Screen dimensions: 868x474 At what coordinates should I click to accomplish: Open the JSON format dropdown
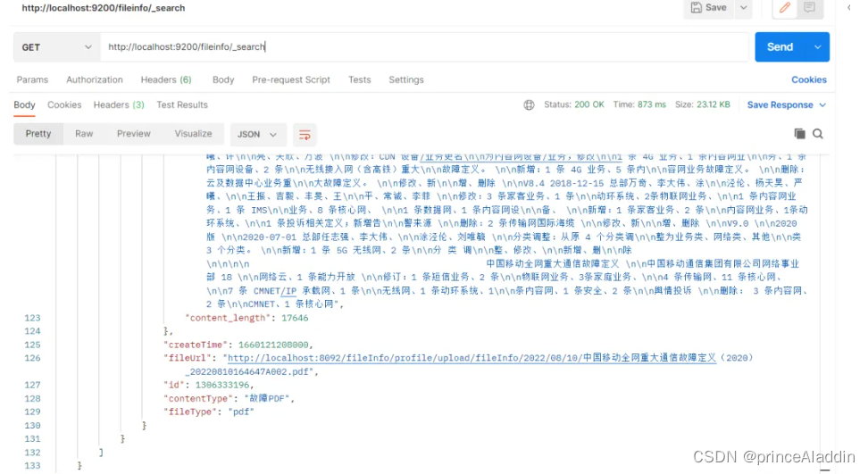257,135
